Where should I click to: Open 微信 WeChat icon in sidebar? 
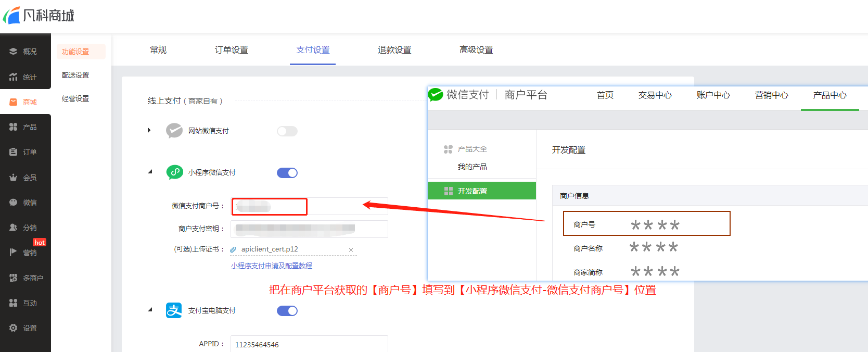click(14, 203)
